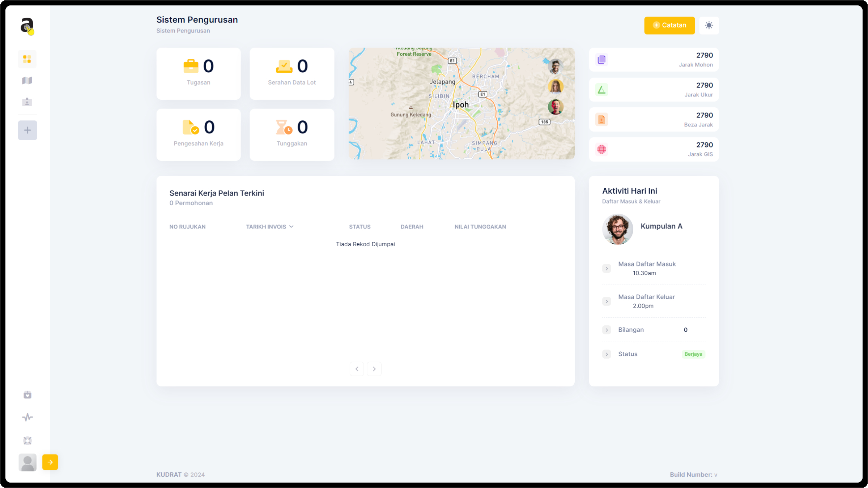Click the app logo at top left
The image size is (868, 488).
tap(27, 26)
